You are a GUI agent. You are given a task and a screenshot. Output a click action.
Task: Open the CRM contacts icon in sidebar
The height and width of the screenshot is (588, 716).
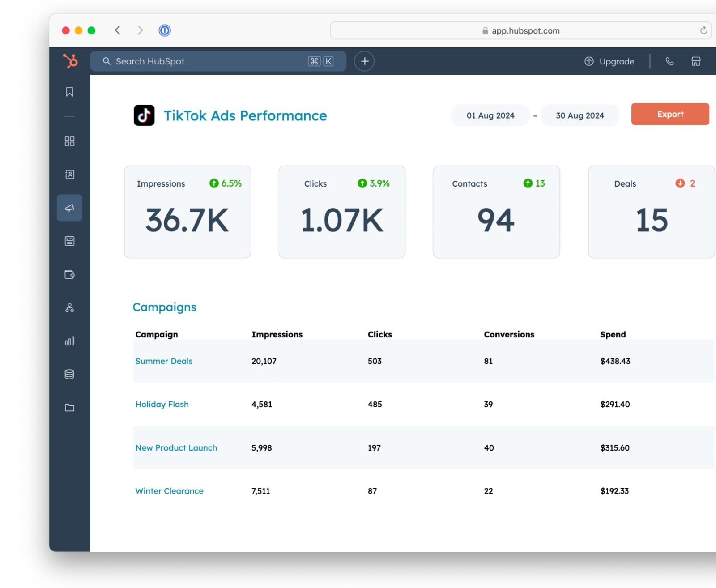[69, 175]
